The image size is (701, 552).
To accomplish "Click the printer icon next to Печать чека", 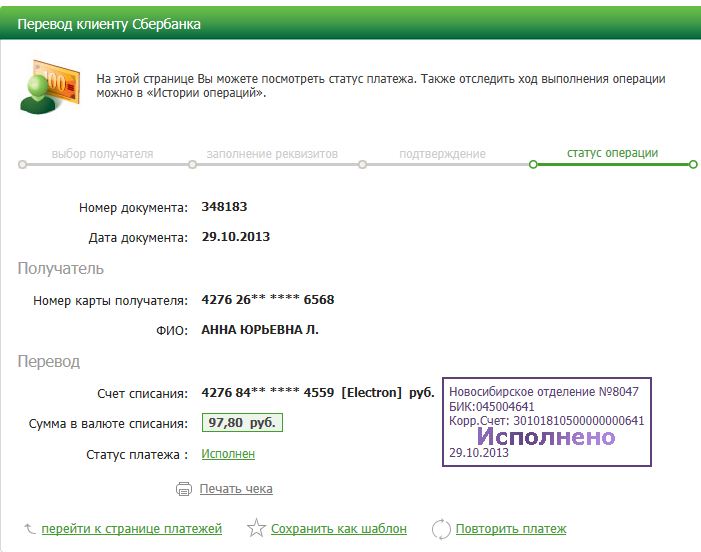I will [184, 489].
